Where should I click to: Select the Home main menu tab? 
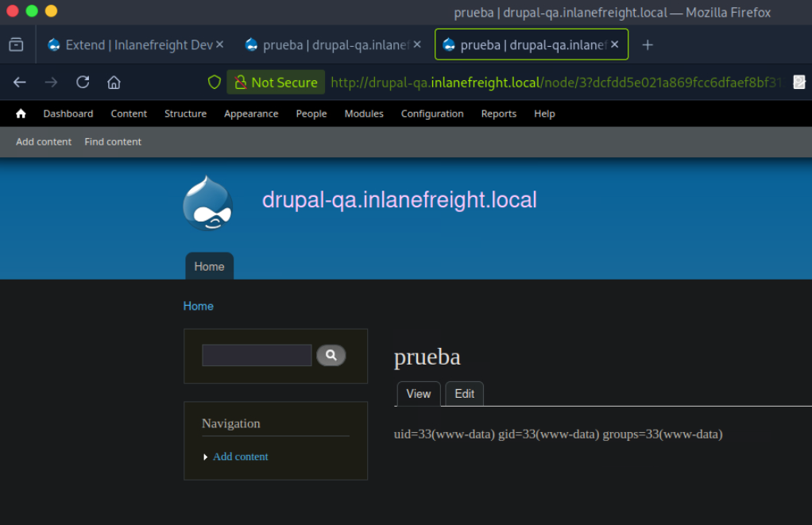209,267
